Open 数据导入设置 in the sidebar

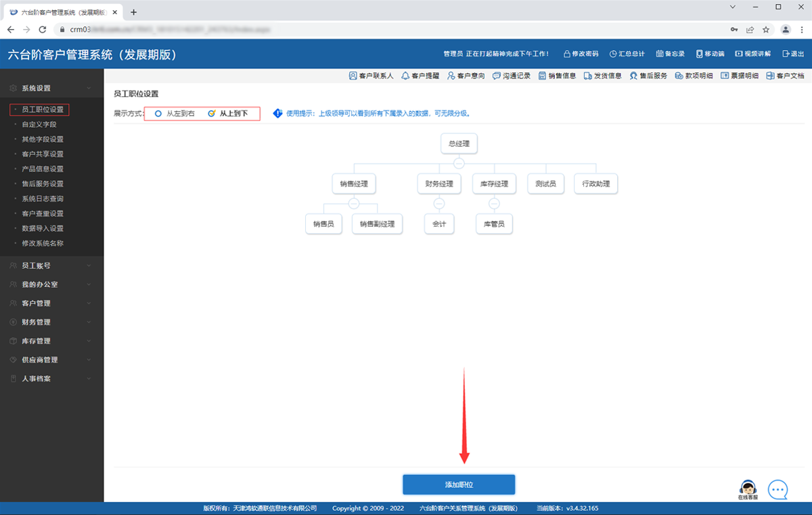pos(43,229)
